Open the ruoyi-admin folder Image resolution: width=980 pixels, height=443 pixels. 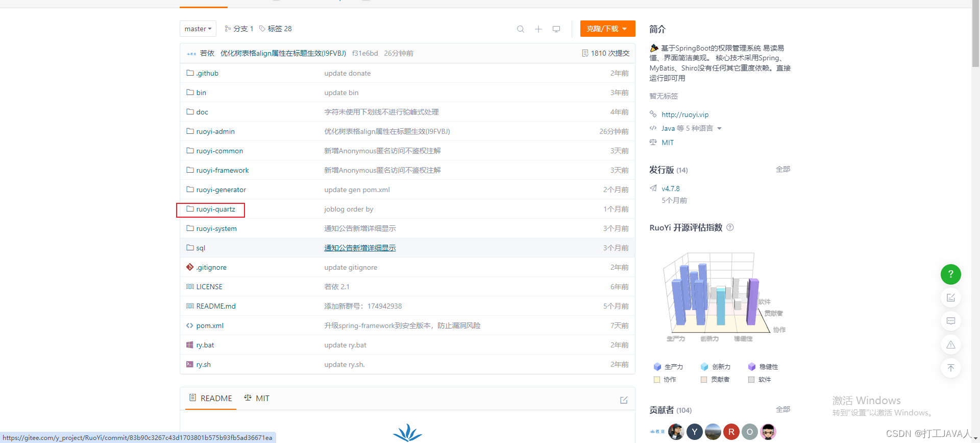pos(215,131)
